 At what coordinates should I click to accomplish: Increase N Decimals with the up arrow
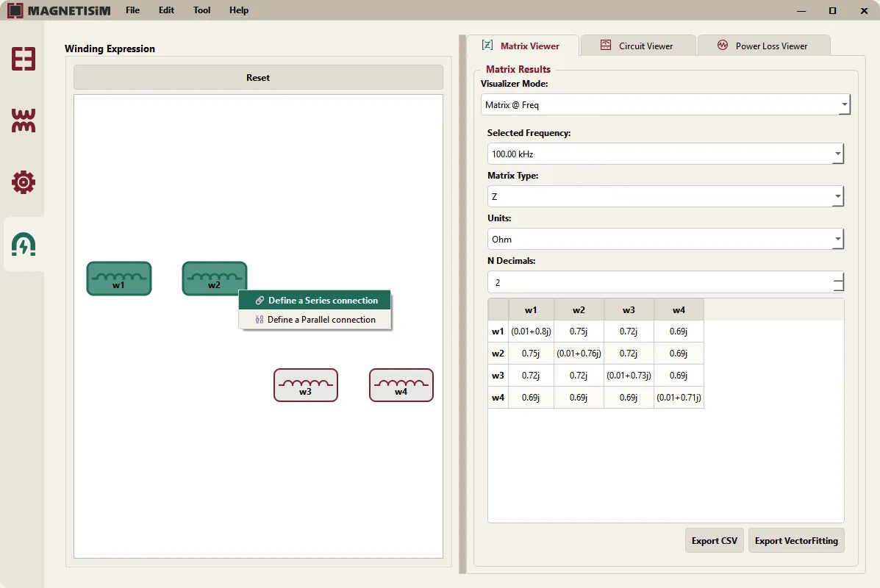click(839, 276)
